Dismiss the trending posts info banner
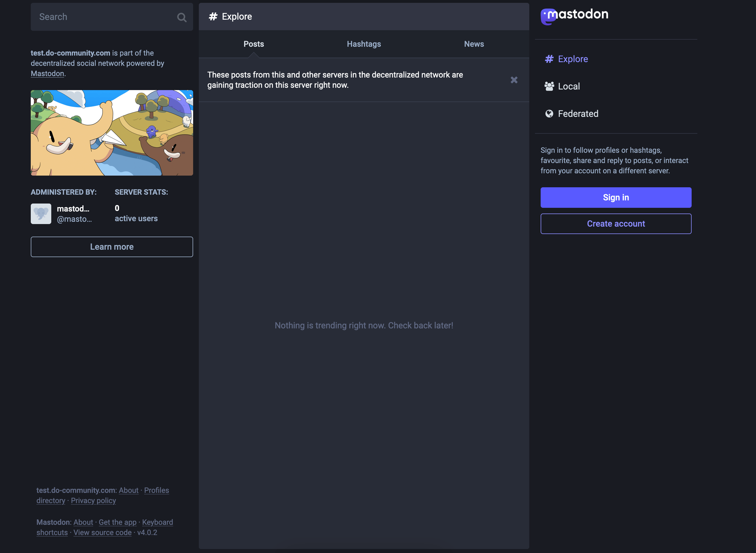 (514, 80)
